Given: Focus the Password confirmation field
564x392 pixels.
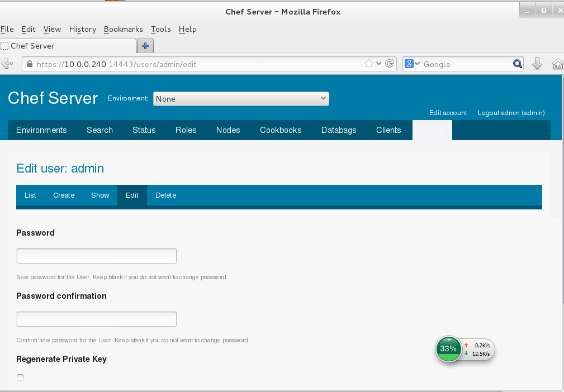Looking at the screenshot, I should coord(96,319).
